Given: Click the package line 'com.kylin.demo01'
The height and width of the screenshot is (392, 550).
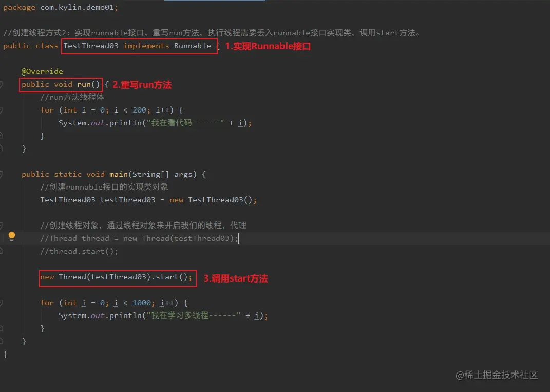Looking at the screenshot, I should coord(79,7).
